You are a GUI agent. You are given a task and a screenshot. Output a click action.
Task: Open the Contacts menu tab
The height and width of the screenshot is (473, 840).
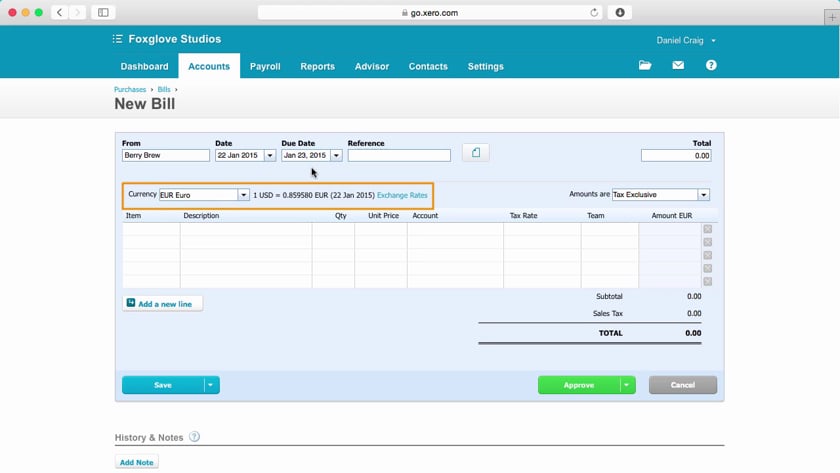coord(428,66)
